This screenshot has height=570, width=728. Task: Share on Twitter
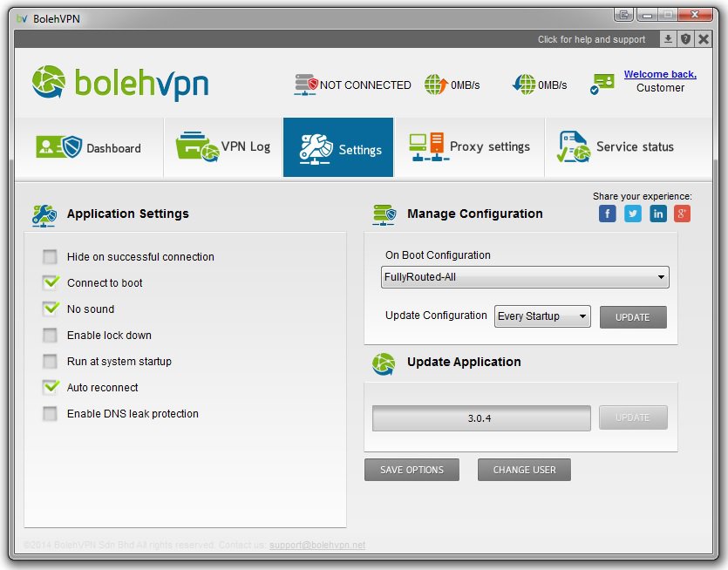(x=633, y=214)
